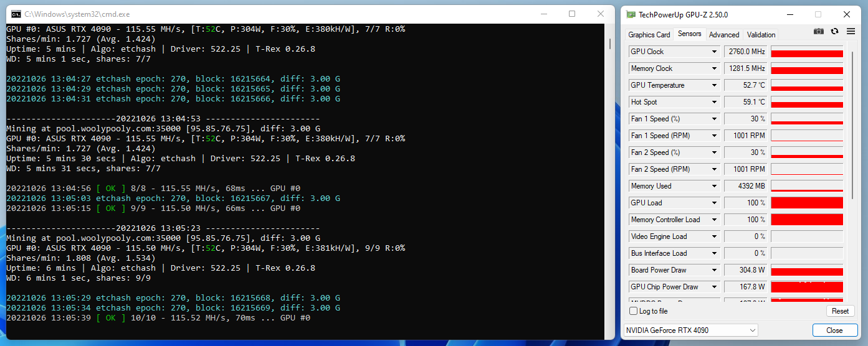The image size is (868, 346).
Task: Select the Sensors tab
Action: tap(689, 34)
